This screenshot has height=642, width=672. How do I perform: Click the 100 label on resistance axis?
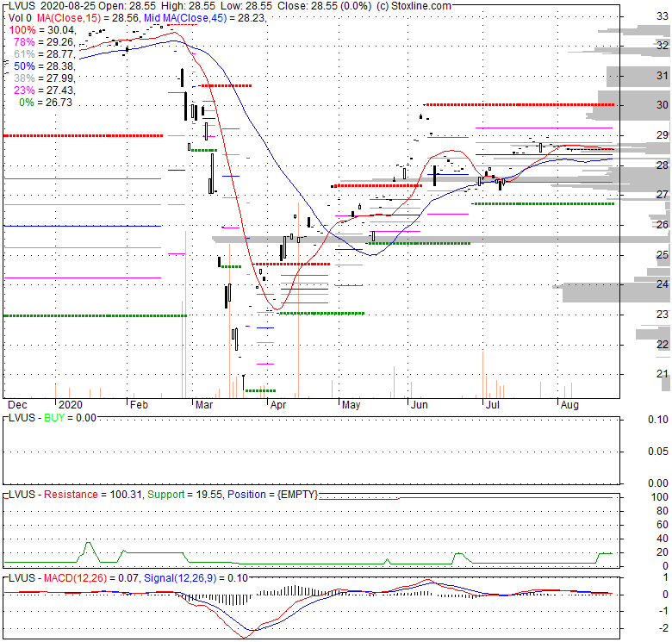[x=660, y=497]
